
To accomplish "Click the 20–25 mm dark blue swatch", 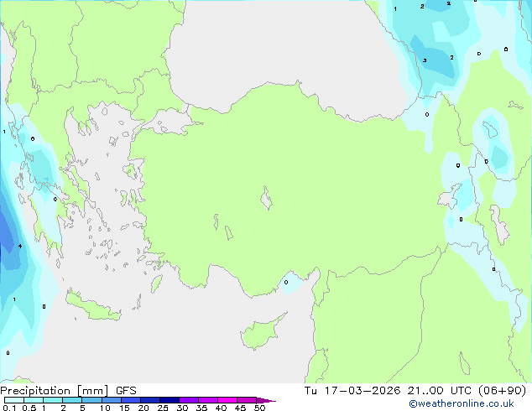I will click(x=150, y=400).
